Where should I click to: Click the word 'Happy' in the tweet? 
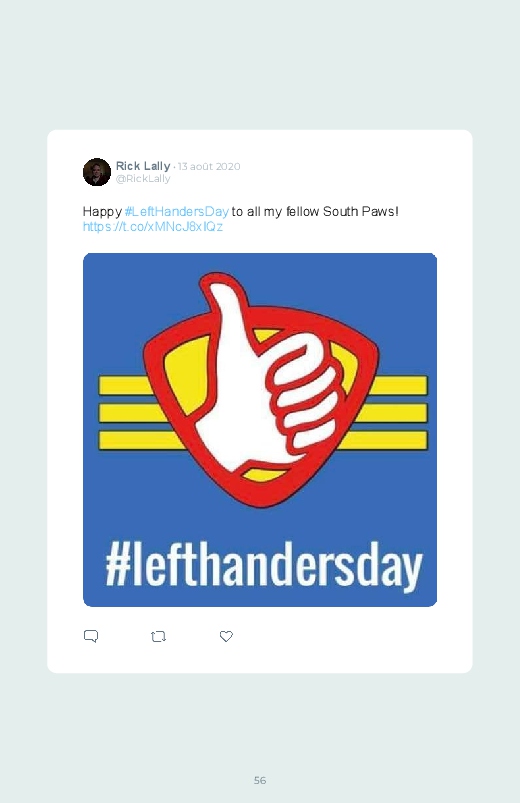coord(102,212)
